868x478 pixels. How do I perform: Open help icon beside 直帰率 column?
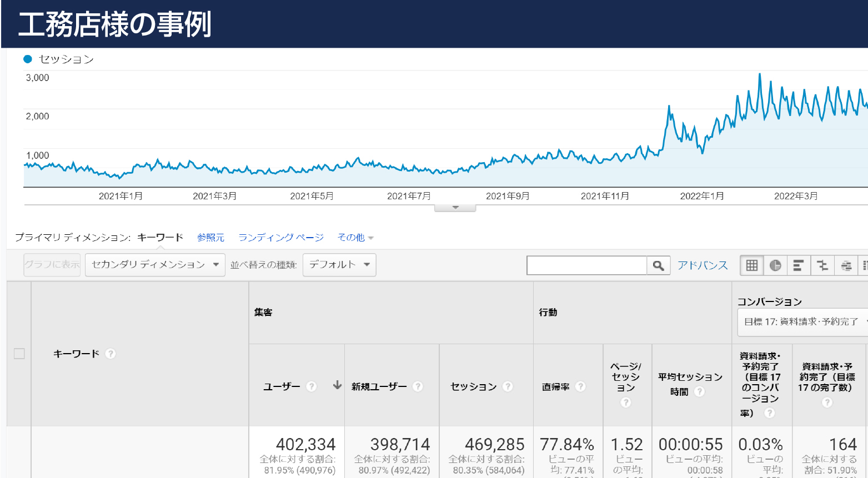pos(580,386)
